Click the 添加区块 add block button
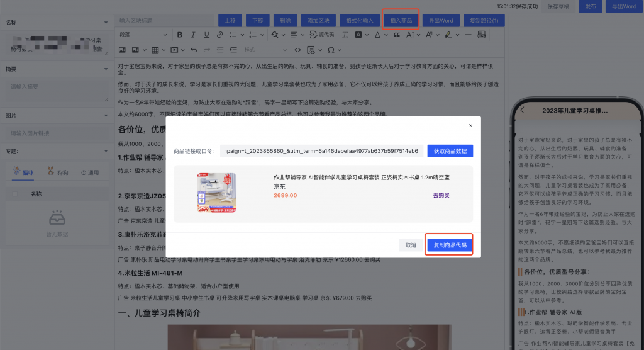 (318, 21)
